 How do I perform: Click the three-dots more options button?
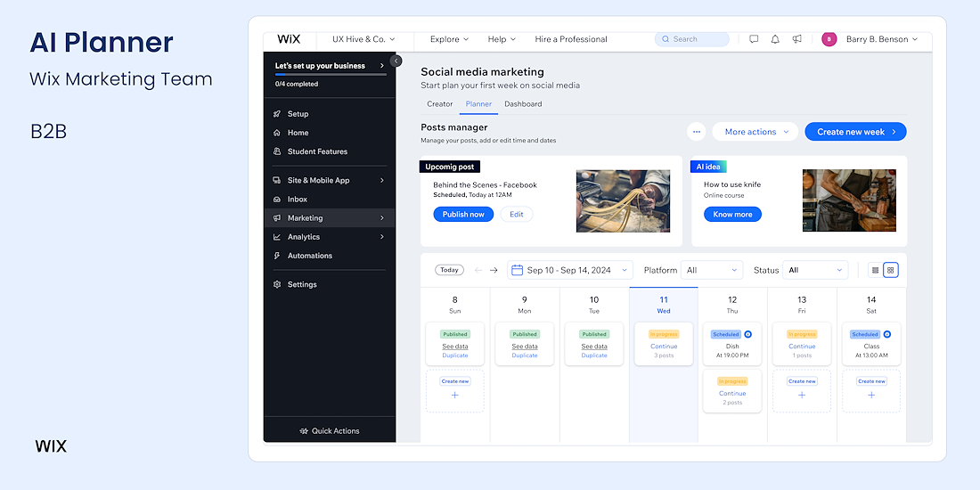(x=697, y=132)
